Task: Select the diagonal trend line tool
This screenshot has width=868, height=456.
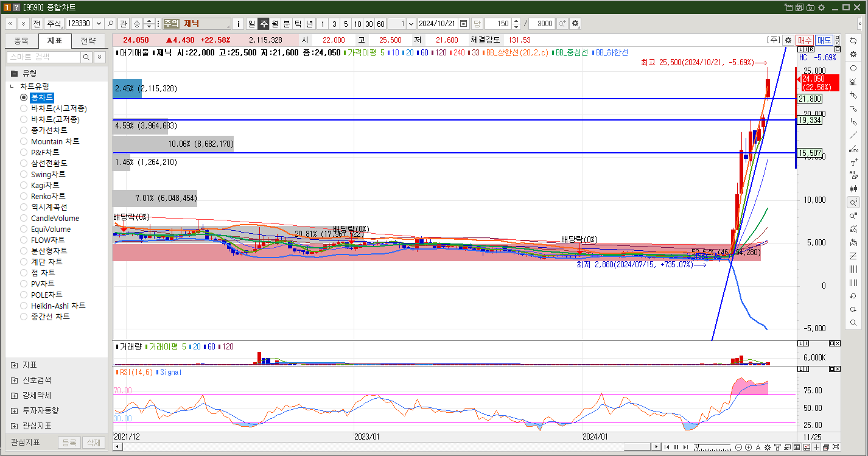Action: [x=853, y=135]
